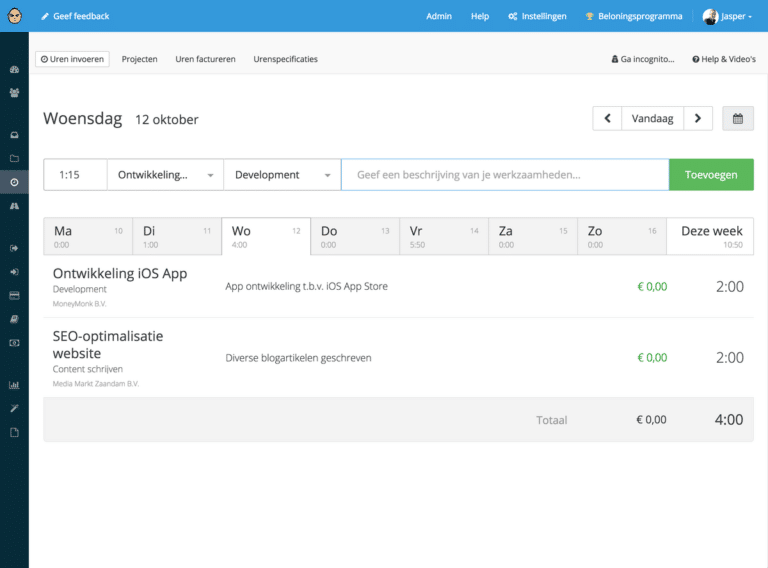Expand the Ontwikkeling project dropdown
The width and height of the screenshot is (768, 568).
(165, 175)
